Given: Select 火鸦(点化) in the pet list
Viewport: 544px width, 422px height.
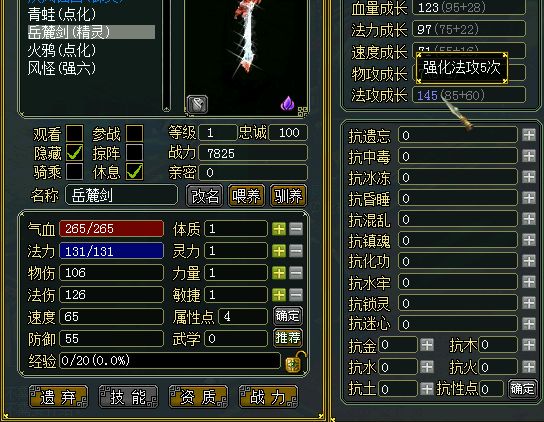Looking at the screenshot, I should pyautogui.click(x=62, y=50).
